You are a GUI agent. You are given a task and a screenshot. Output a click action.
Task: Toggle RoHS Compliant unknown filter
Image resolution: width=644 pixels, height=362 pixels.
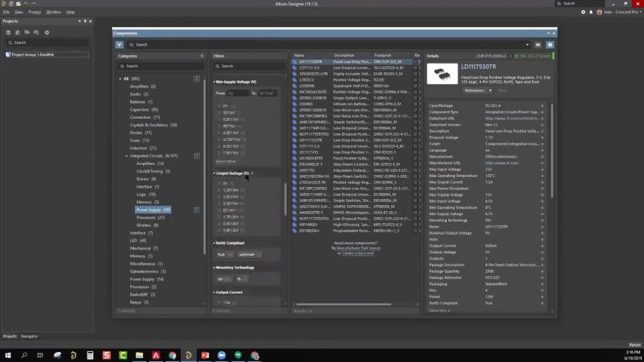(250, 255)
